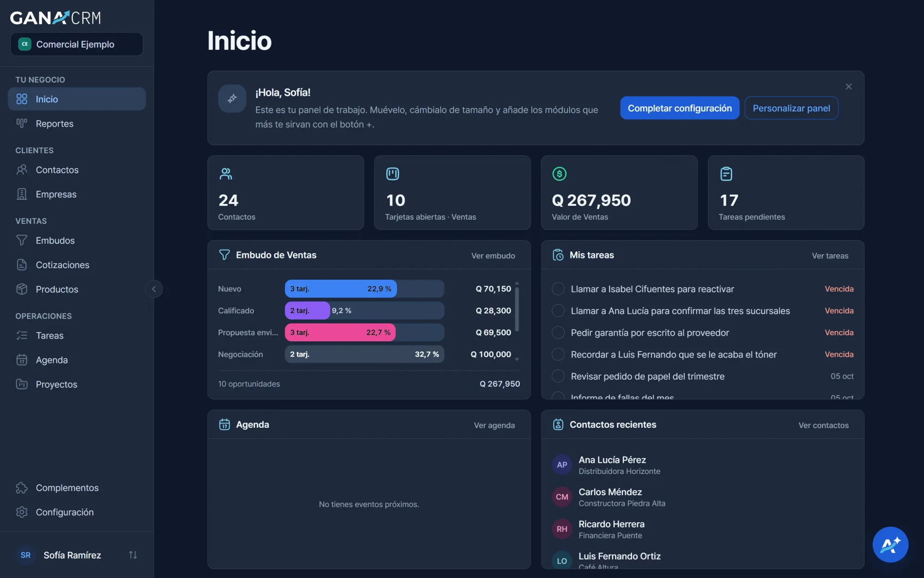Click the Embudo de Ventas scrollbar
924x578 pixels.
click(517, 309)
